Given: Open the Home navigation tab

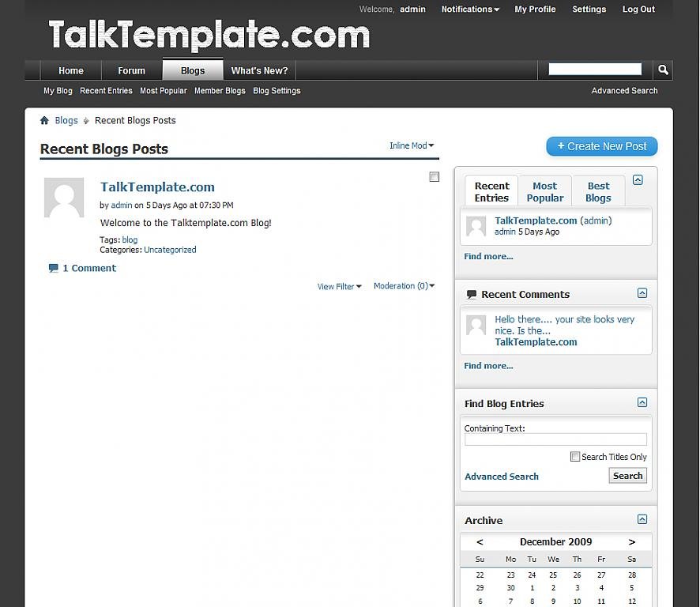Looking at the screenshot, I should pos(71,70).
